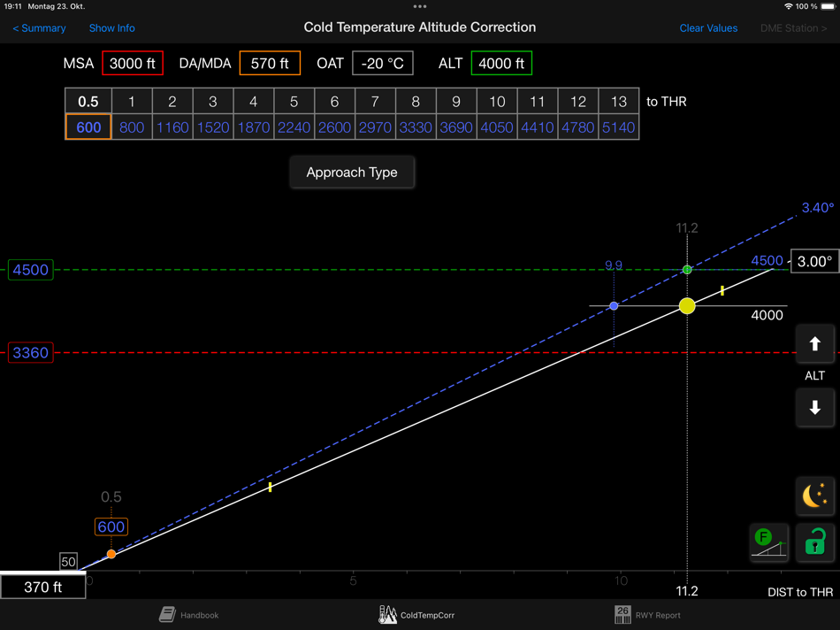Edit the DA/MDA 570 ft field

tap(270, 64)
